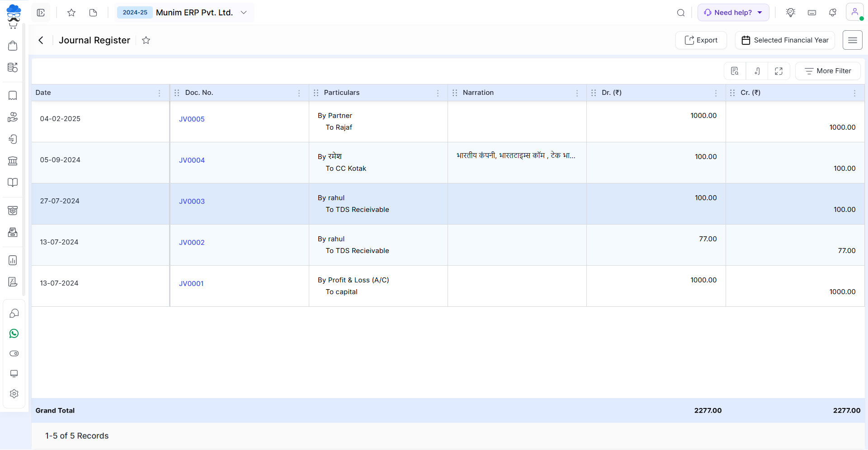Open the chat bubbles support icon in the sidebar

pyautogui.click(x=14, y=313)
